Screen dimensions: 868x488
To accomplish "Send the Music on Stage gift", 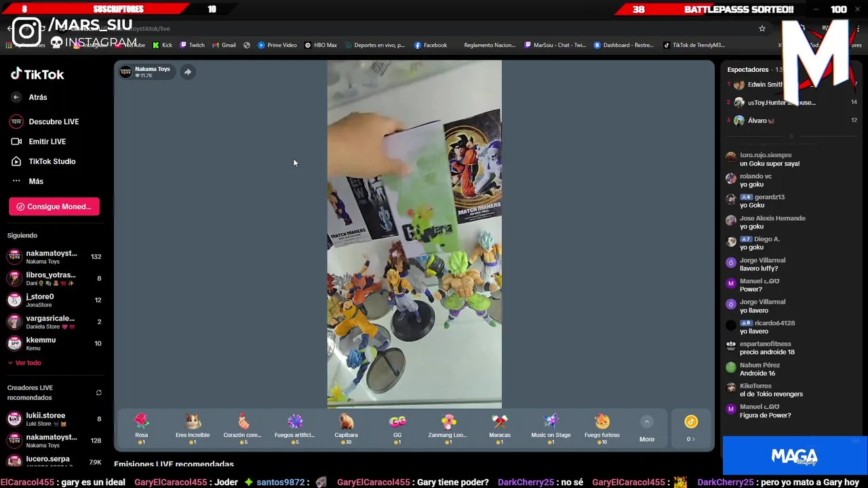I will (551, 429).
